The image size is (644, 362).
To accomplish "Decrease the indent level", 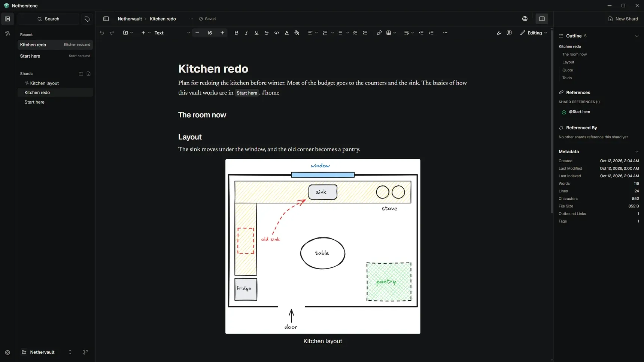I will [x=421, y=33].
